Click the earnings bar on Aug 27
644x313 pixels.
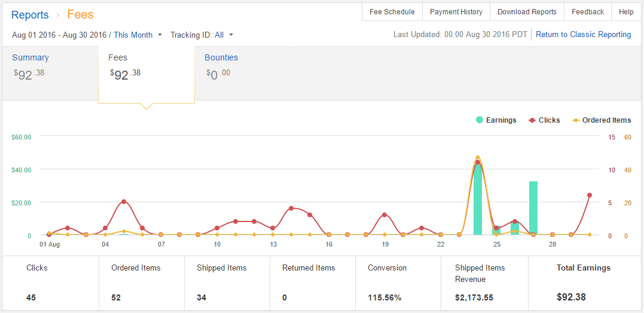533,208
